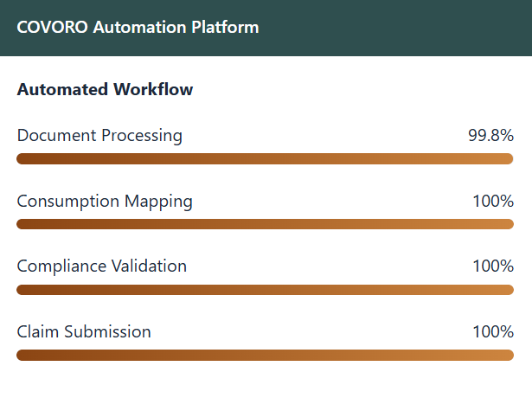Click the 99.8% Document Processing value
This screenshot has width=532, height=398.
[490, 136]
